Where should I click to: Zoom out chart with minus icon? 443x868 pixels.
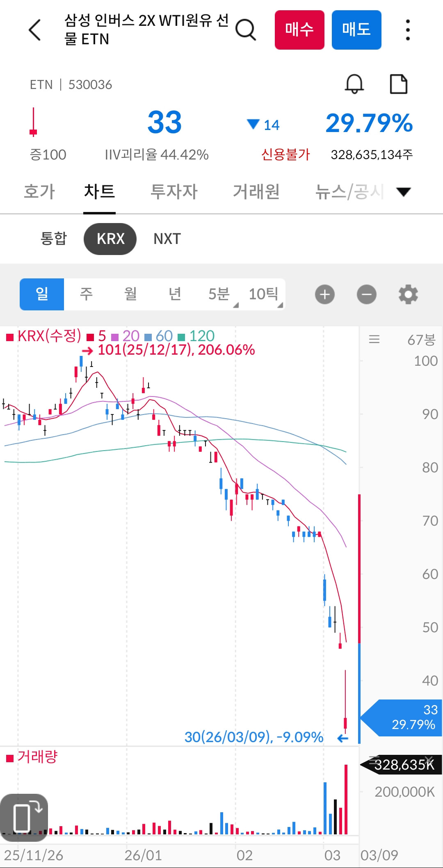click(x=367, y=294)
